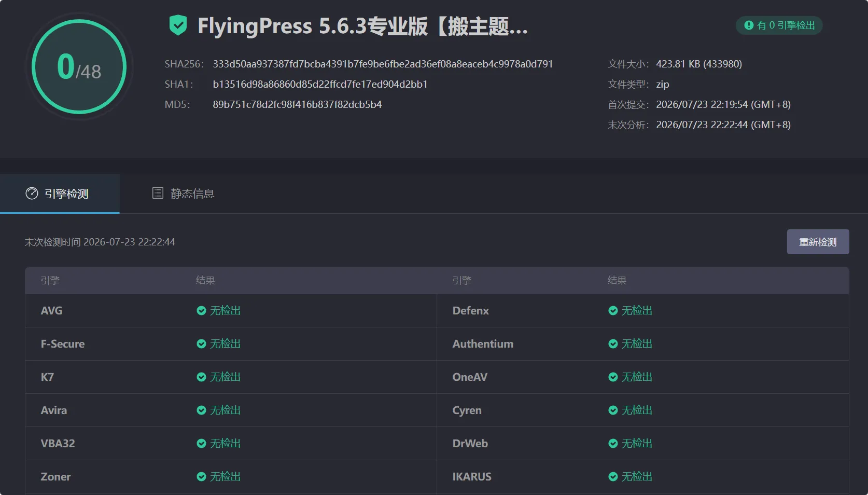
Task: Click the DrWeb engine name
Action: coord(470,444)
